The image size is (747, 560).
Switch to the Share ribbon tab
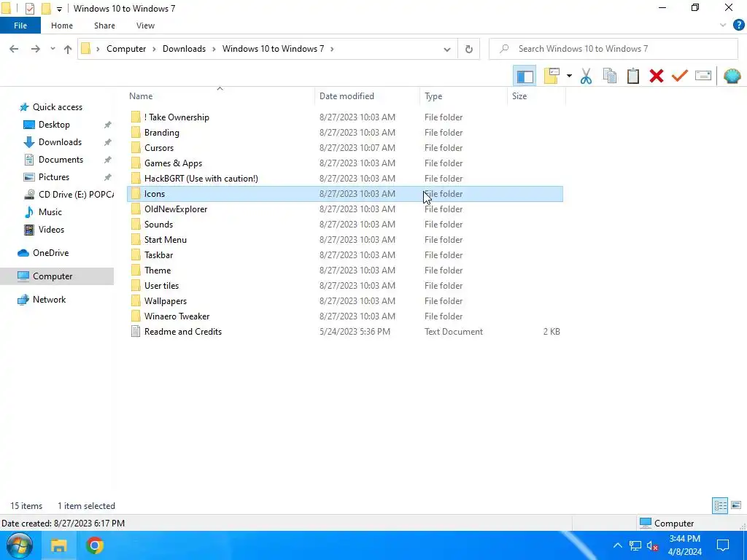[x=104, y=26]
